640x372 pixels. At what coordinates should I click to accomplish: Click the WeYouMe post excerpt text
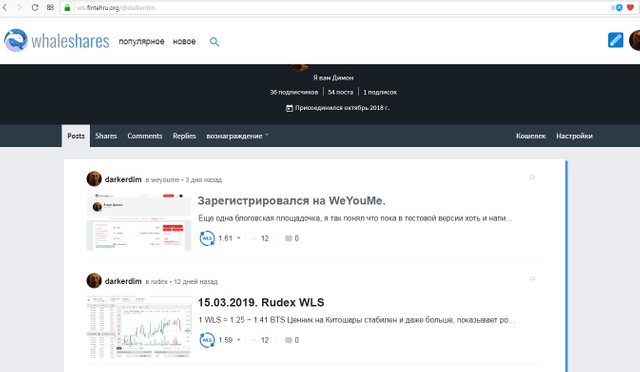coord(355,218)
